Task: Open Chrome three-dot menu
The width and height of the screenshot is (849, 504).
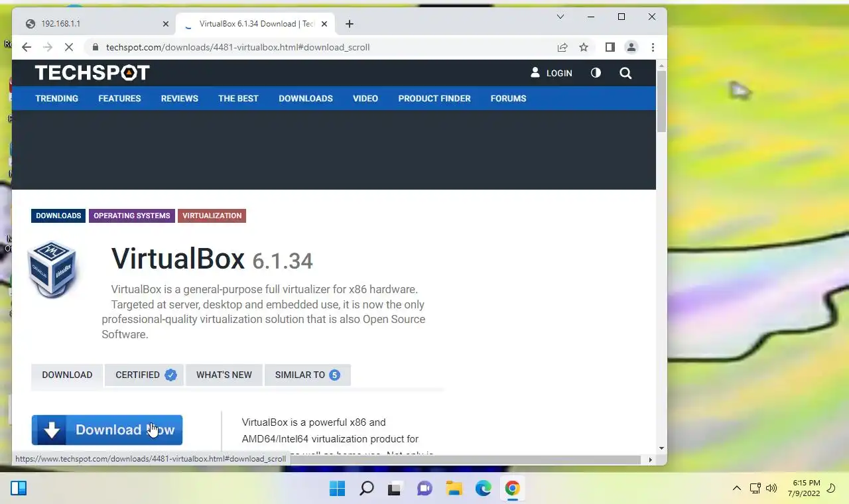Action: [x=653, y=47]
